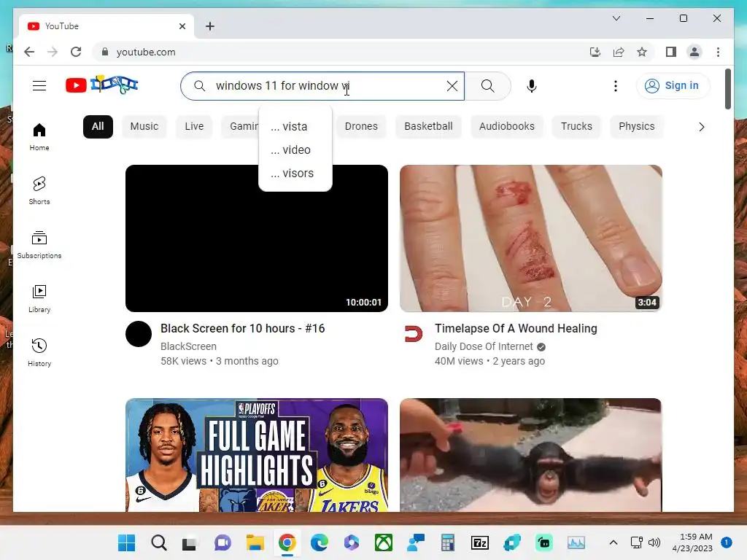This screenshot has width=747, height=560.
Task: Go to Home in the sidebar
Action: coord(39,137)
